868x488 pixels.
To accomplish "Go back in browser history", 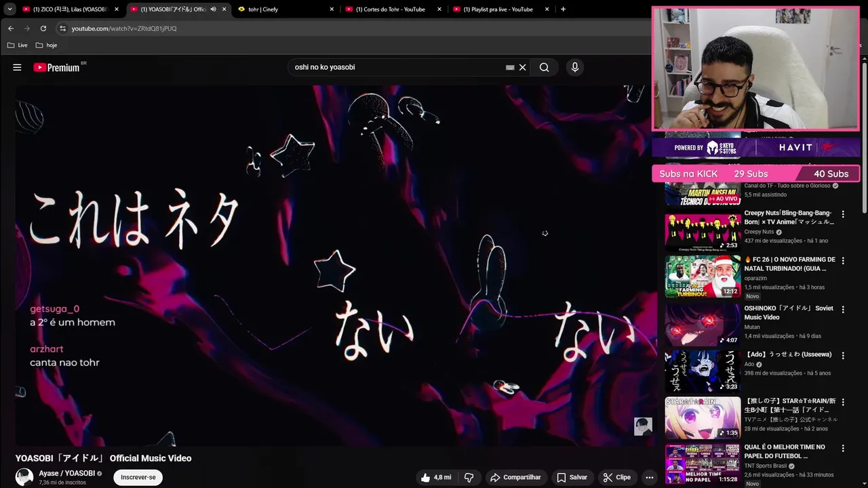I will tap(11, 28).
